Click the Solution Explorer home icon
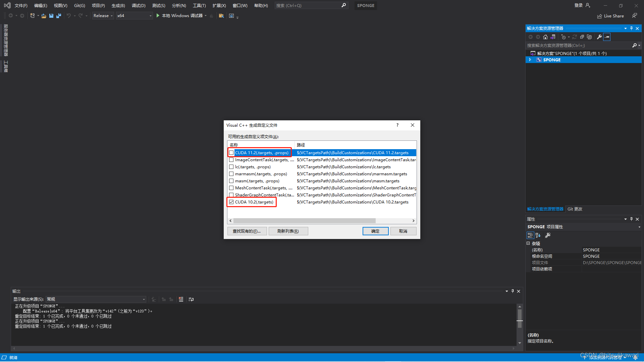The height and width of the screenshot is (362, 644). tap(545, 37)
